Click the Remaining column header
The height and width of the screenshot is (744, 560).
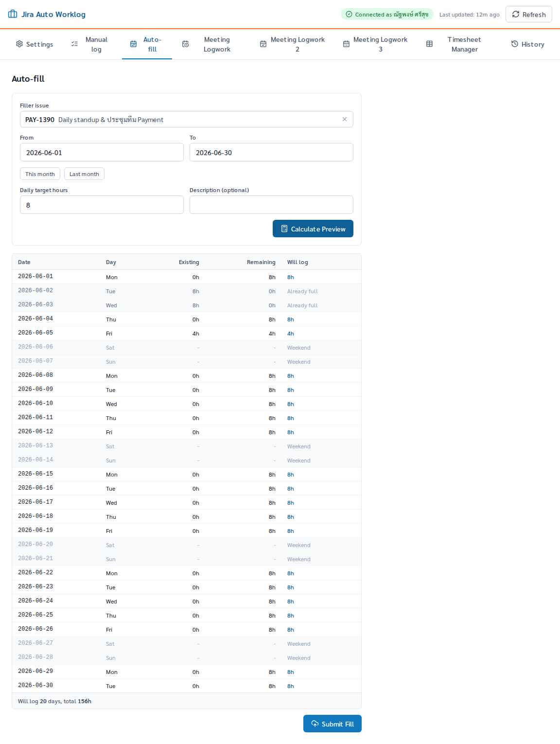[261, 262]
